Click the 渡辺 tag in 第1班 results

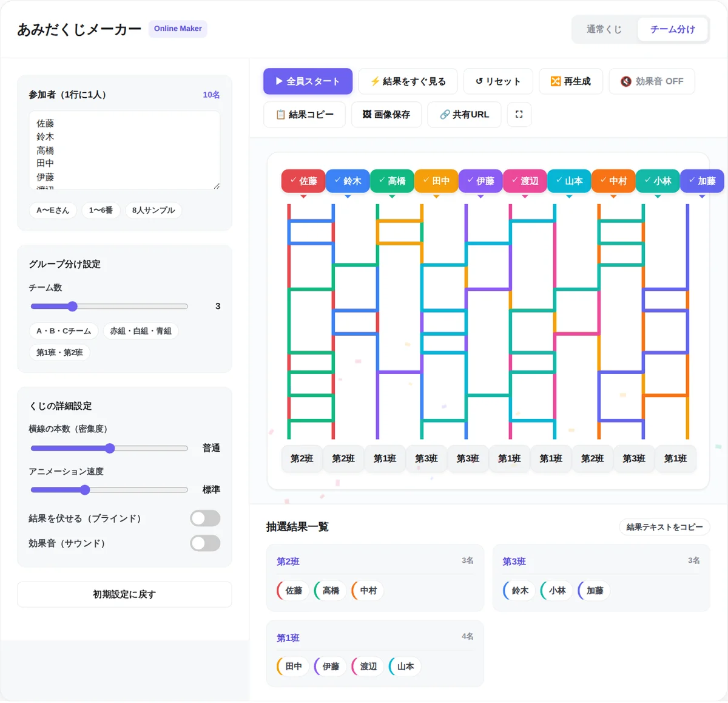[368, 666]
